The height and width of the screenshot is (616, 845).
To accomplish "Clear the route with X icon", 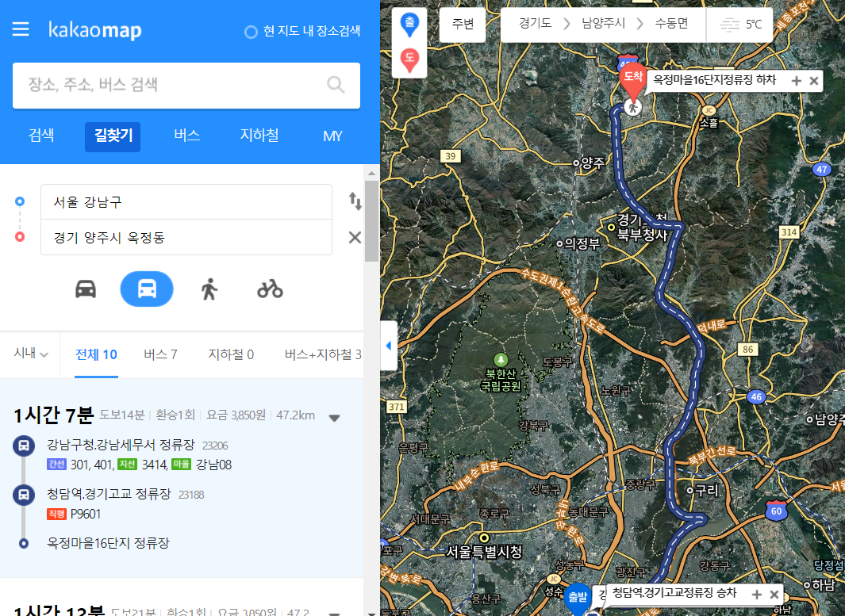I will point(355,238).
